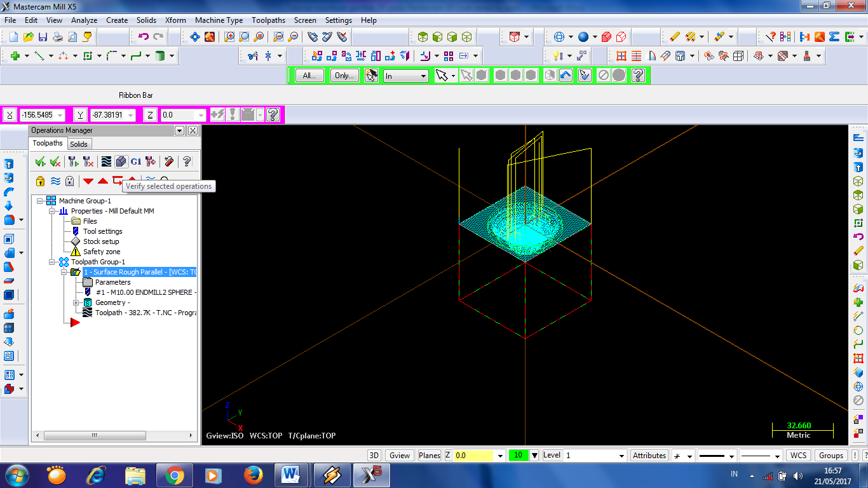Click the Sigma statistics icon in toolbar

pos(835,37)
